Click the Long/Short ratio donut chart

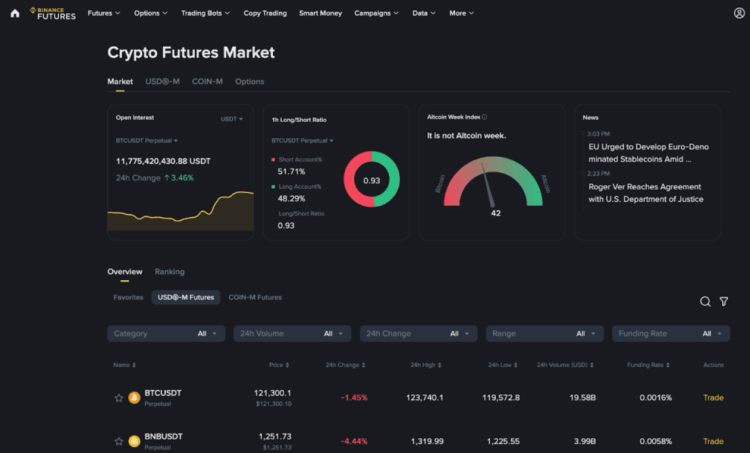[371, 180]
